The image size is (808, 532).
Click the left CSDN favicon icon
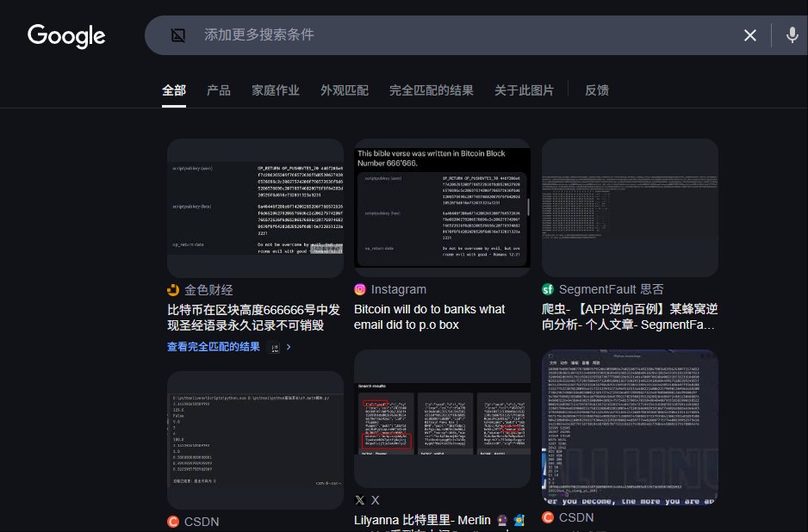pos(173,522)
